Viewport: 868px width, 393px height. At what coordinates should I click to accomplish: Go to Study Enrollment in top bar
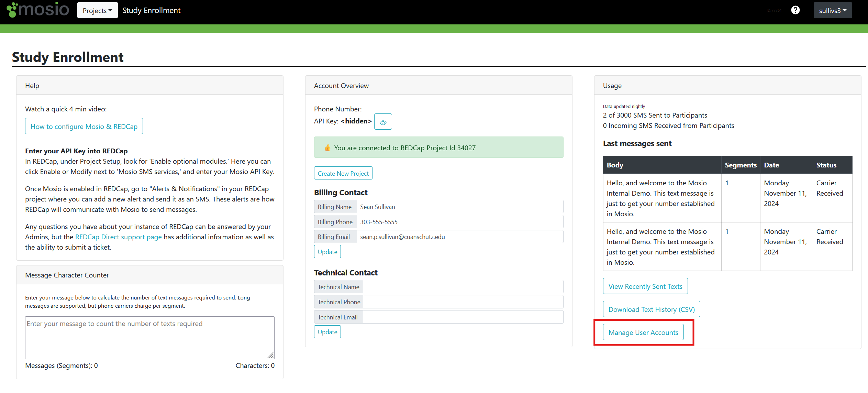point(151,10)
